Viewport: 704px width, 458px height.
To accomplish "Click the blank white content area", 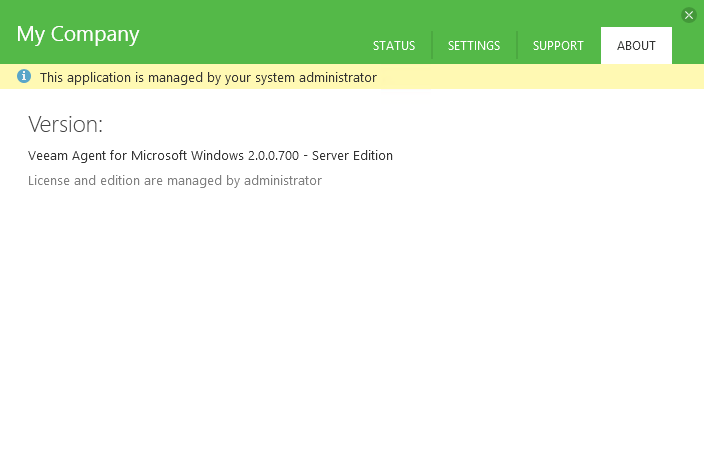I will (350, 320).
